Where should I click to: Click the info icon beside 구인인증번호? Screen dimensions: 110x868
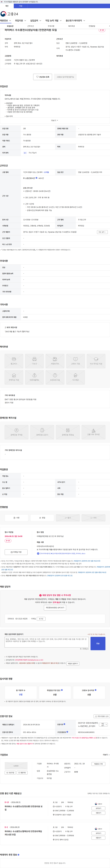(x=67, y=732)
